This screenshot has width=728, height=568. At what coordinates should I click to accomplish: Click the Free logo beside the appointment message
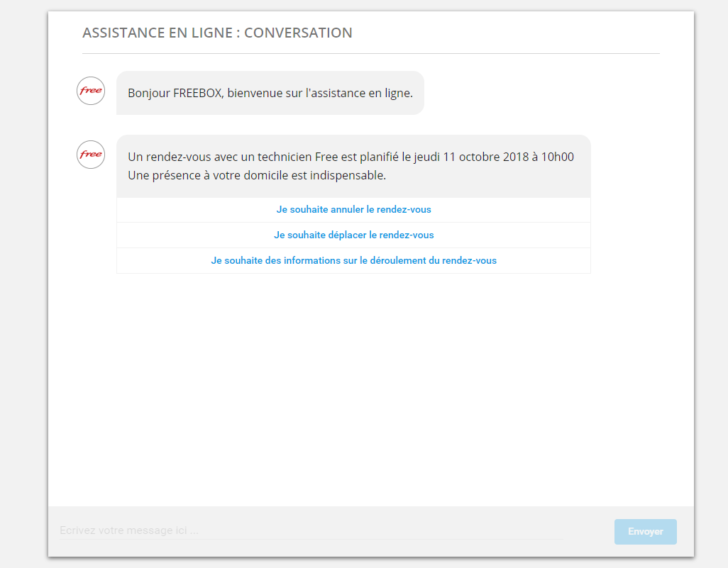(x=91, y=155)
